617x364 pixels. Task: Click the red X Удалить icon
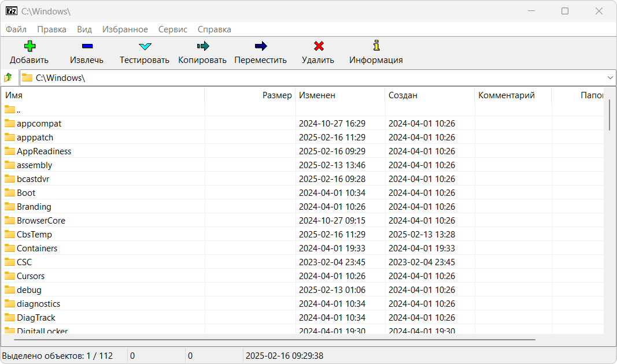[318, 46]
